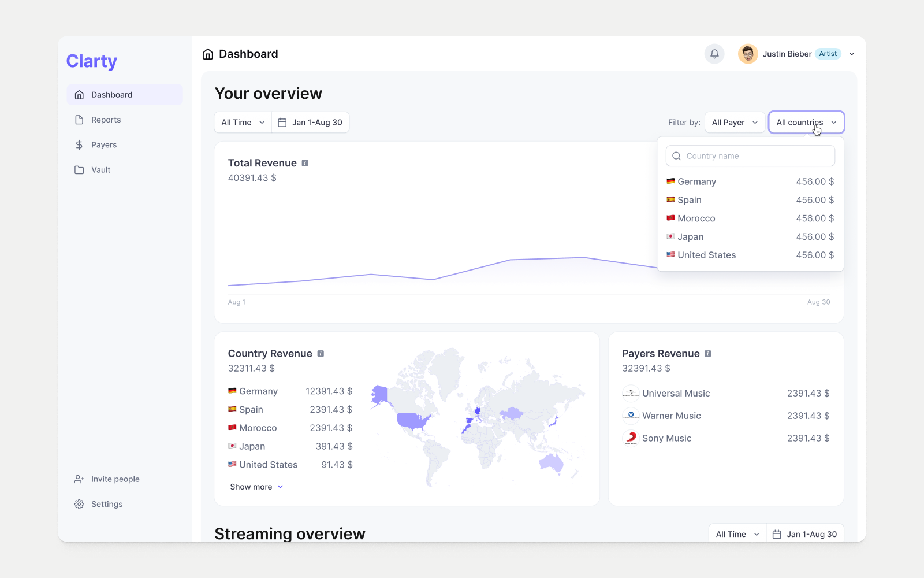Click the Reports document icon
The width and height of the screenshot is (924, 578).
point(79,120)
